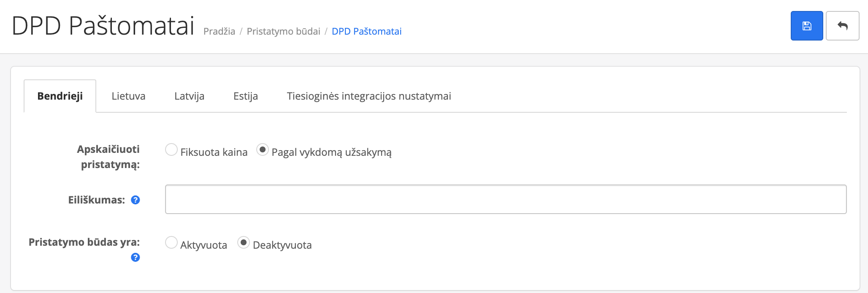Go to Pradžia breadcrumb link
868x293 pixels.
(x=219, y=32)
